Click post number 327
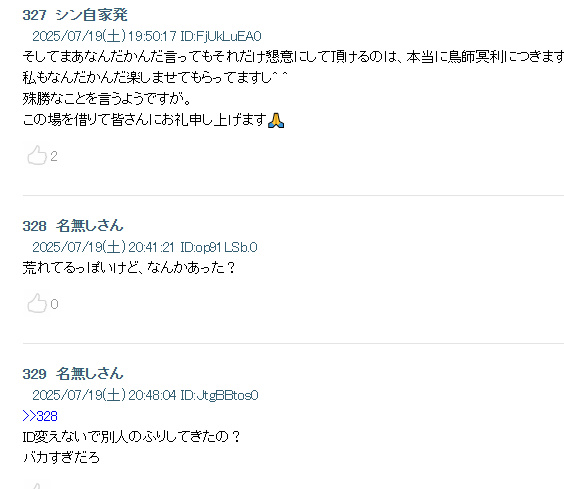 point(35,15)
